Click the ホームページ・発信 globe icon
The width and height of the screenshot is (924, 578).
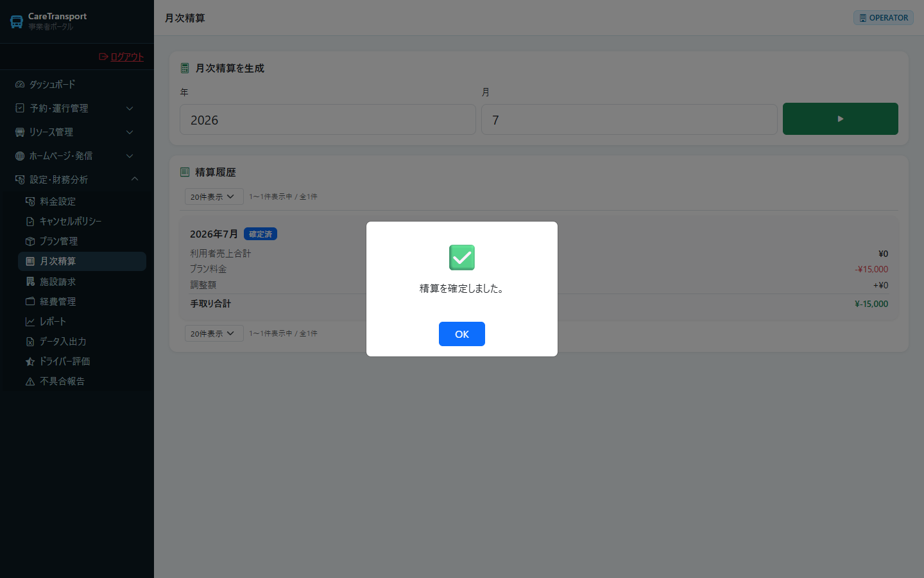point(20,156)
